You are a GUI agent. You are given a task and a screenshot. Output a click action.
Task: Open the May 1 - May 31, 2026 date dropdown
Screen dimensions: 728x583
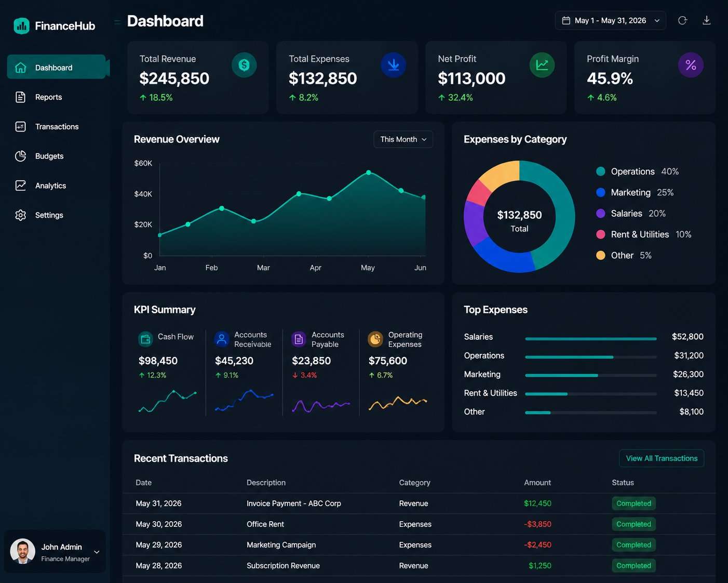[x=611, y=20]
